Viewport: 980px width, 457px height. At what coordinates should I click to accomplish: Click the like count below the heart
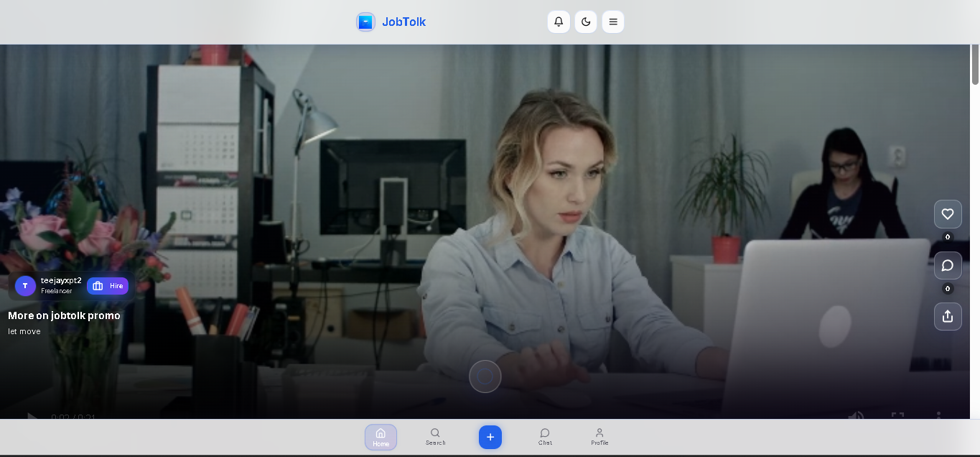point(948,236)
